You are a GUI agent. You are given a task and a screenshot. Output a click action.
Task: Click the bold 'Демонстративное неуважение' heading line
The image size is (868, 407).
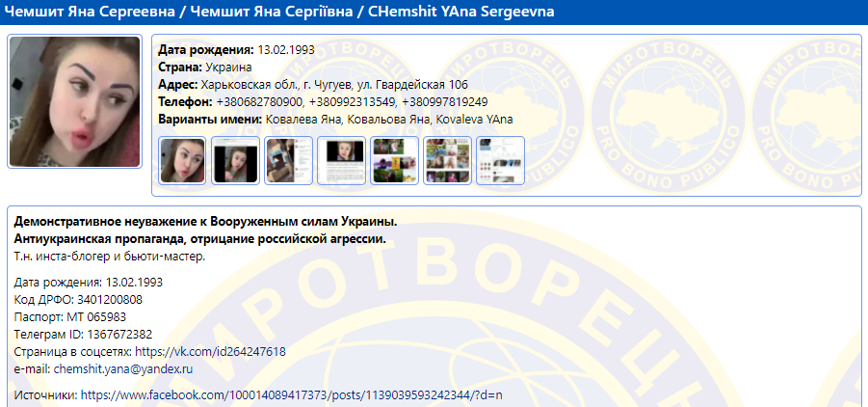pos(205,222)
